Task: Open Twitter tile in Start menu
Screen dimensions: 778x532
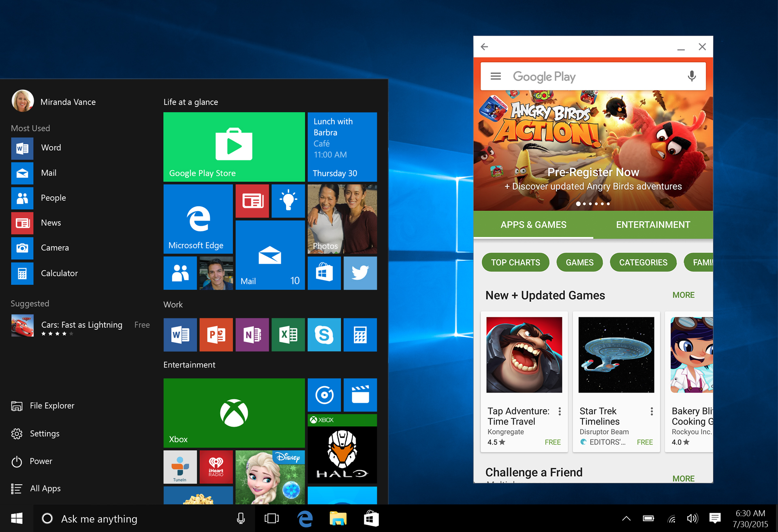Action: coord(359,274)
